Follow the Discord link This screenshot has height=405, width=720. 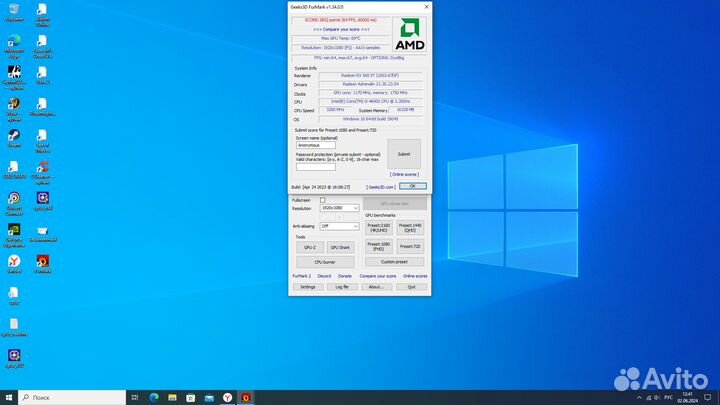(x=324, y=275)
